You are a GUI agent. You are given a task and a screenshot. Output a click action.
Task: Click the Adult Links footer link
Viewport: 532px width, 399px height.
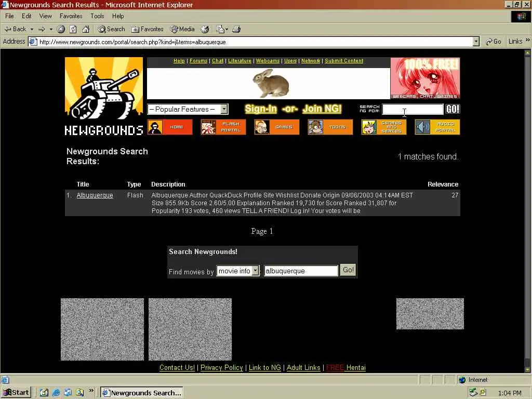click(303, 367)
